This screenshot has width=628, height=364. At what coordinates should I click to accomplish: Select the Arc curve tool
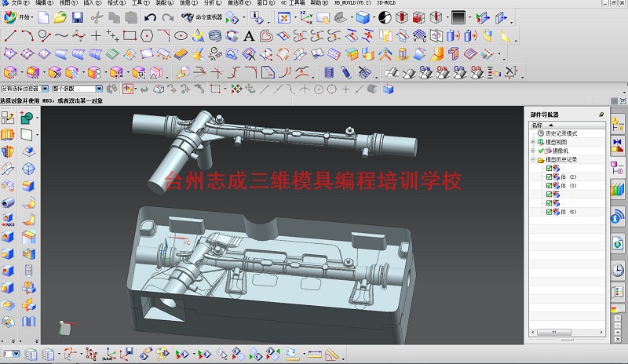pyautogui.click(x=27, y=36)
